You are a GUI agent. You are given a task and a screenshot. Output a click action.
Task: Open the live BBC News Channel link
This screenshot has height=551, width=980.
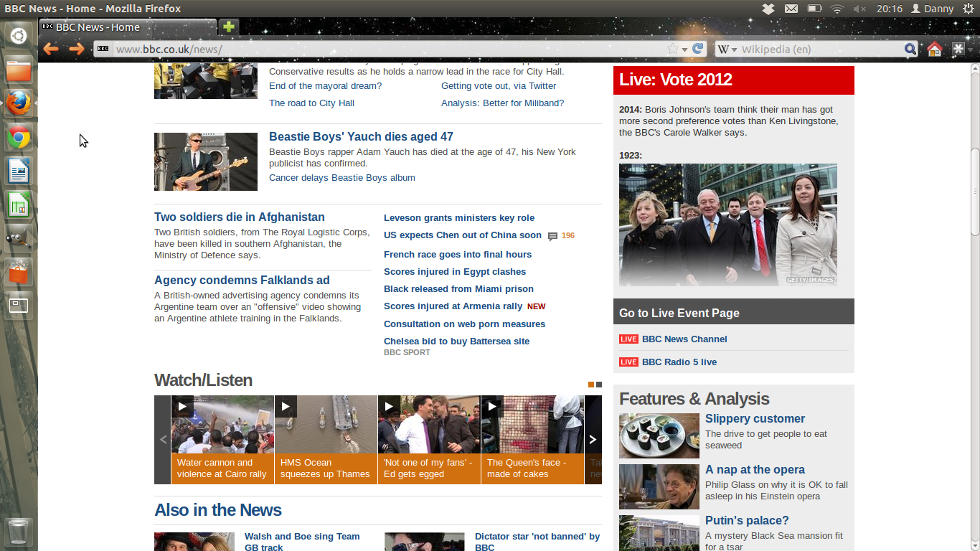[684, 339]
